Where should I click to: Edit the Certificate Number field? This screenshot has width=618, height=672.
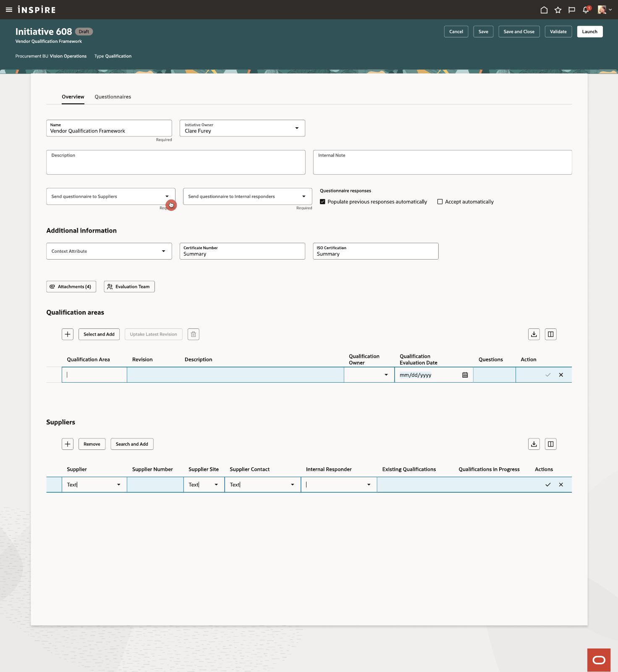click(x=242, y=251)
